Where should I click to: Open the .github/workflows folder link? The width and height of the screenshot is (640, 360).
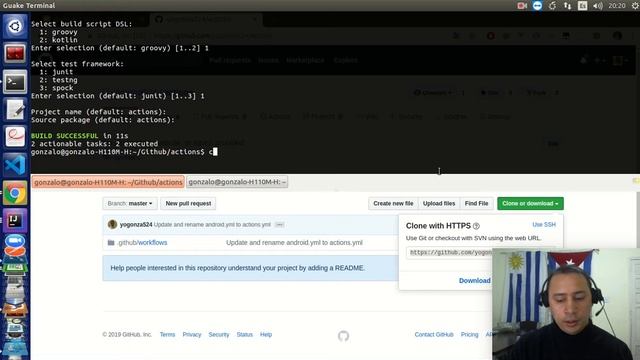142,242
